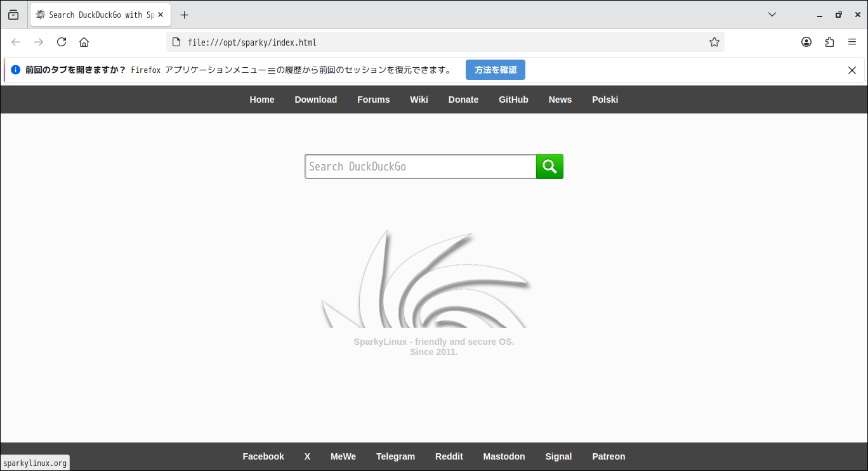Screen dimensions: 868x471
Task: Open the Facebook footer link
Action: tap(263, 456)
